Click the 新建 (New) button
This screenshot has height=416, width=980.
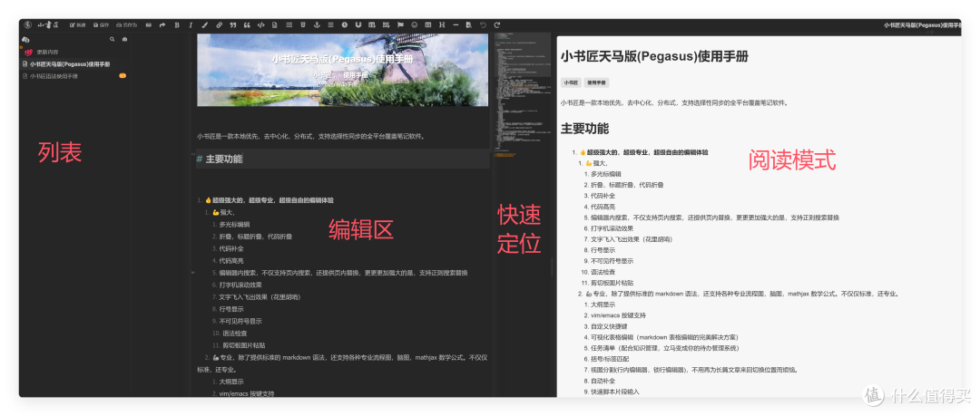click(x=77, y=25)
